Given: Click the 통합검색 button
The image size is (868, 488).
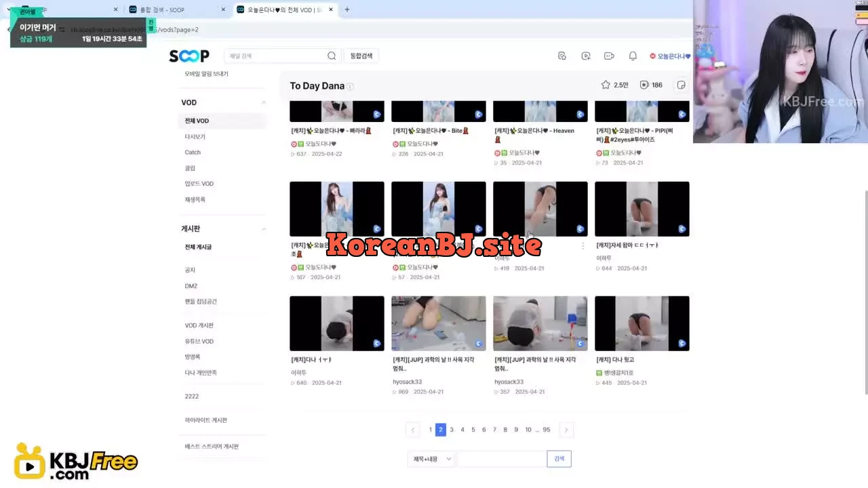Looking at the screenshot, I should click(x=361, y=56).
